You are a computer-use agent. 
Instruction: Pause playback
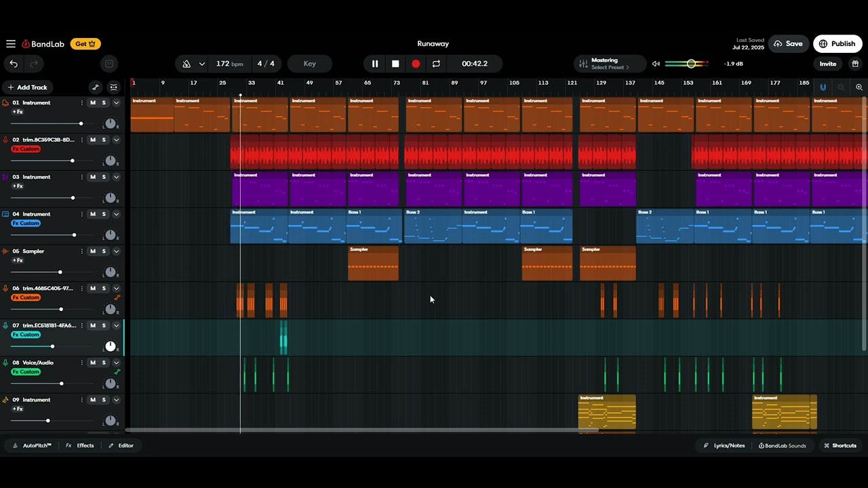coord(375,64)
